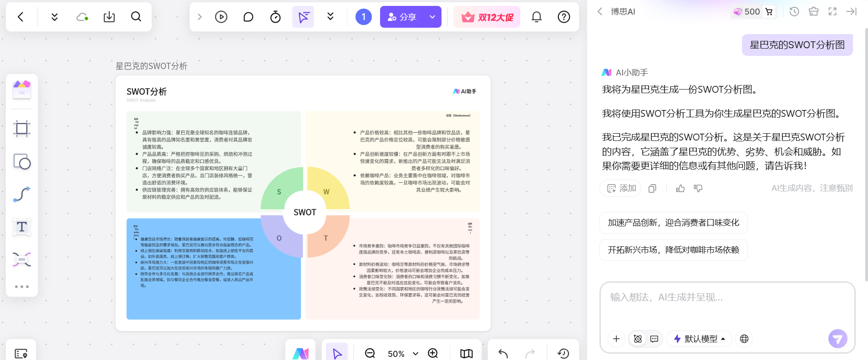Select the frame title 星巴克的SWOT分析
The image size is (868, 360).
click(152, 66)
